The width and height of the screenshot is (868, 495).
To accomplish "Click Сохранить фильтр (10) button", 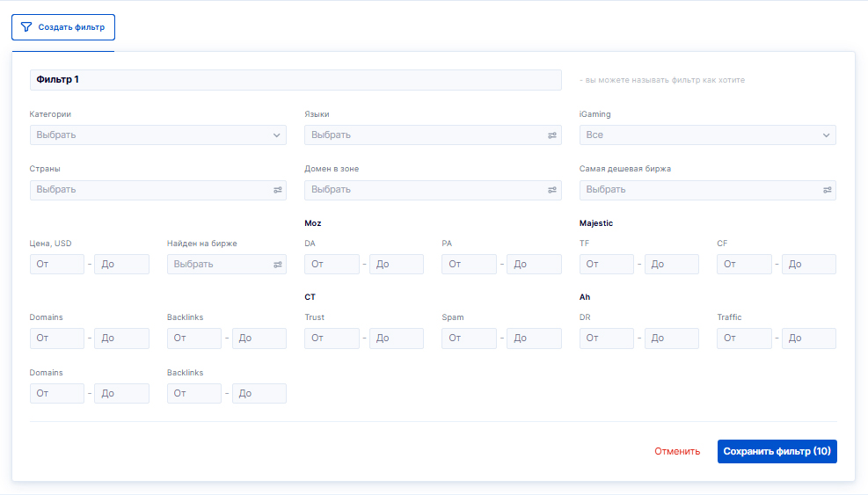I will (x=777, y=451).
